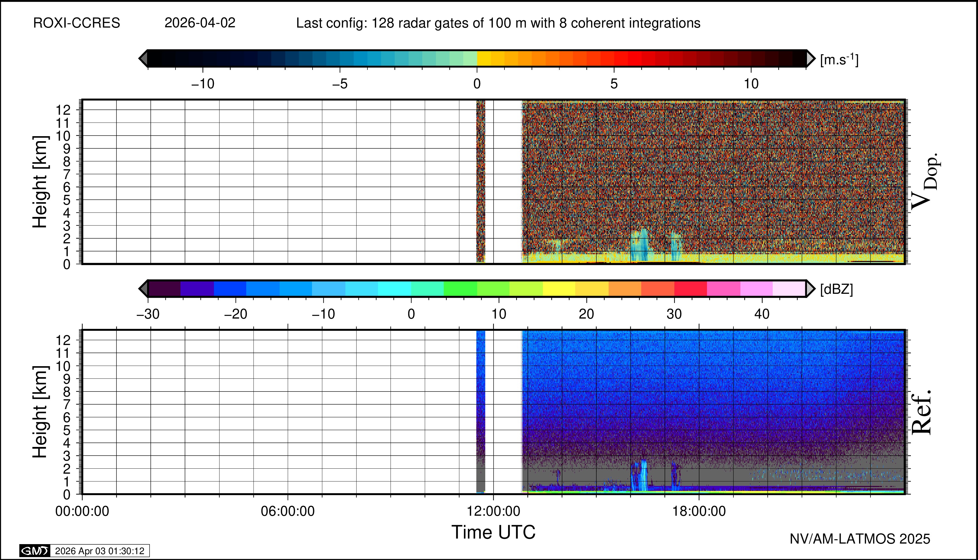
Task: Click left arrow of dBZ colorbar
Action: [x=143, y=288]
